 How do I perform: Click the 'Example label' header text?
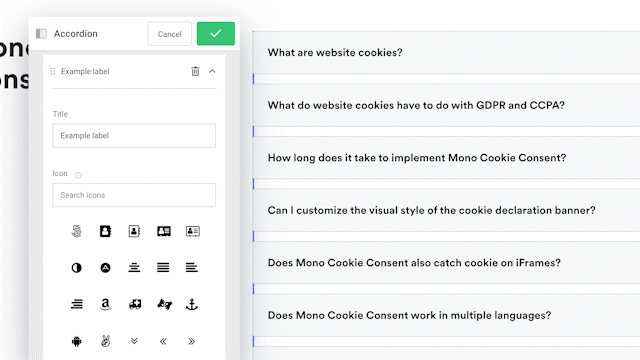click(x=85, y=71)
